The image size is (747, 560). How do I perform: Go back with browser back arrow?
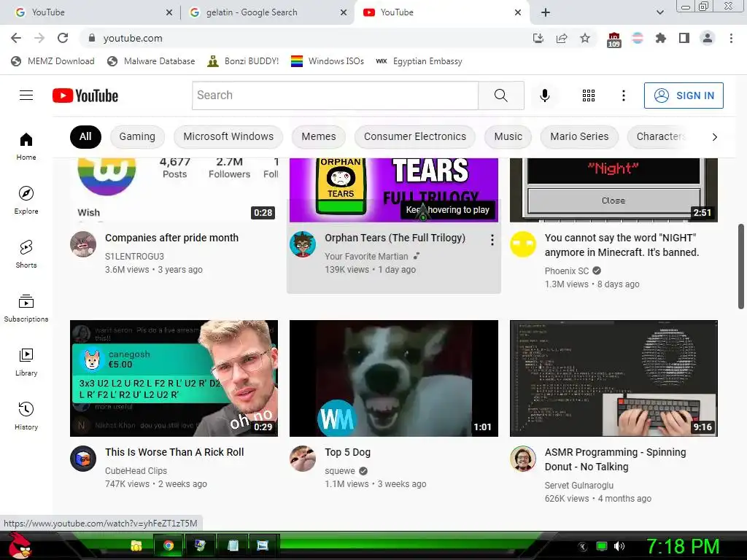tap(16, 38)
